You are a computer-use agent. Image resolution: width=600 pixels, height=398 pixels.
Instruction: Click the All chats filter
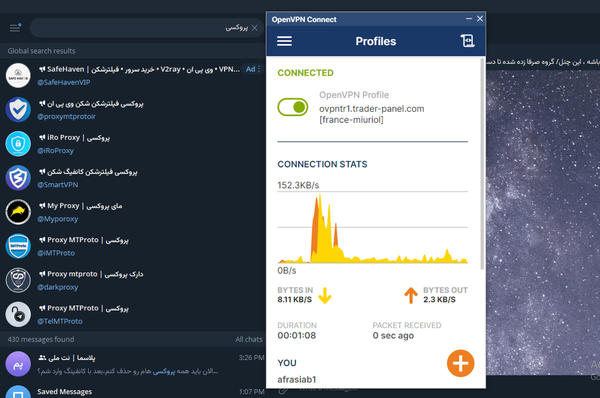coord(249,339)
